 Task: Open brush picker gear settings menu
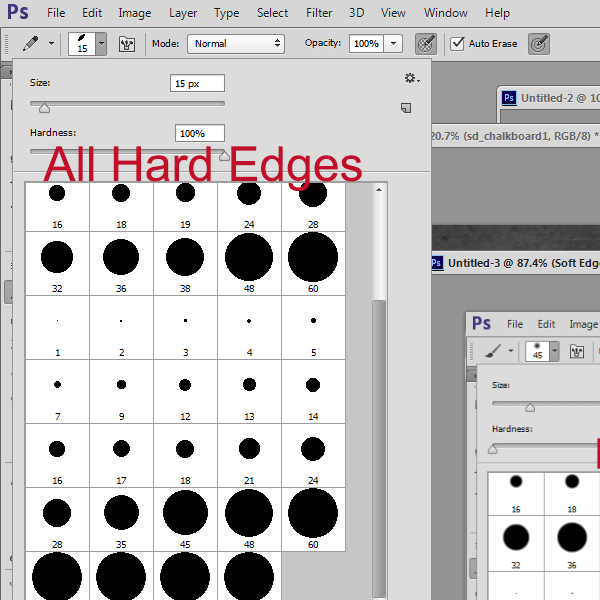point(410,78)
